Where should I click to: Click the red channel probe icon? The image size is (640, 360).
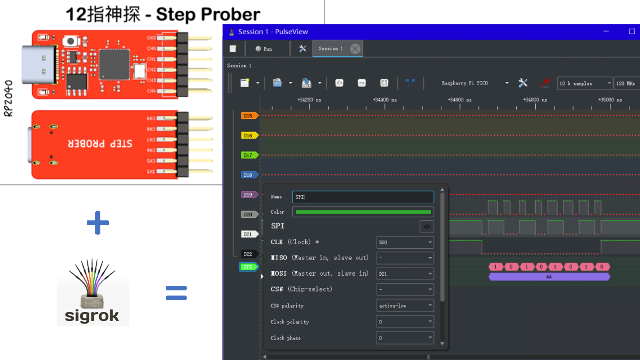[x=545, y=83]
